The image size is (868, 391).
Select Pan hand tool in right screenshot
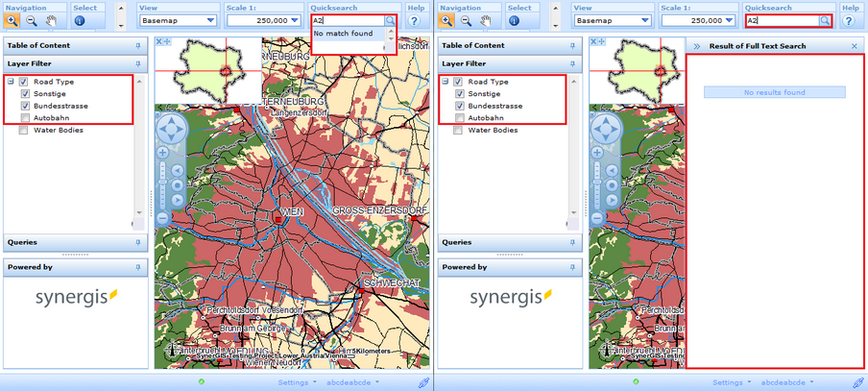[486, 21]
